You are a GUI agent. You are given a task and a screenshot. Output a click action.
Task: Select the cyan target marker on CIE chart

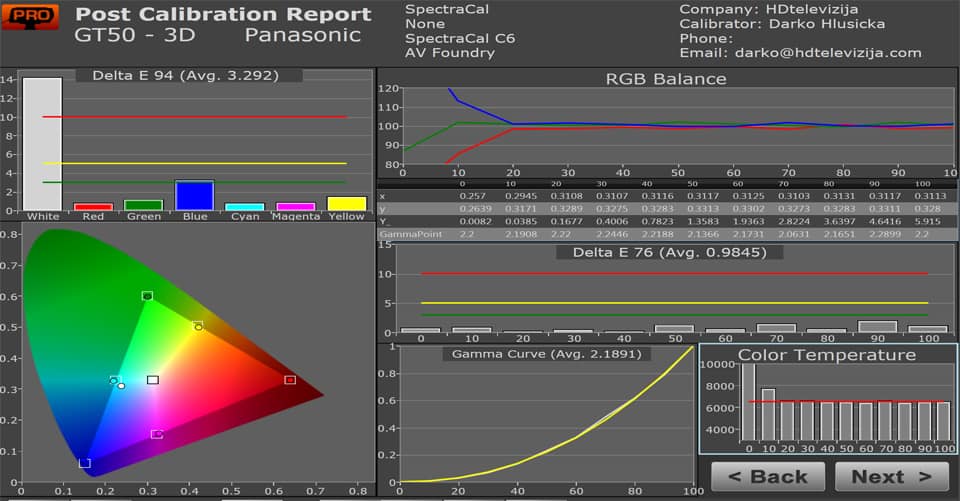click(x=115, y=380)
